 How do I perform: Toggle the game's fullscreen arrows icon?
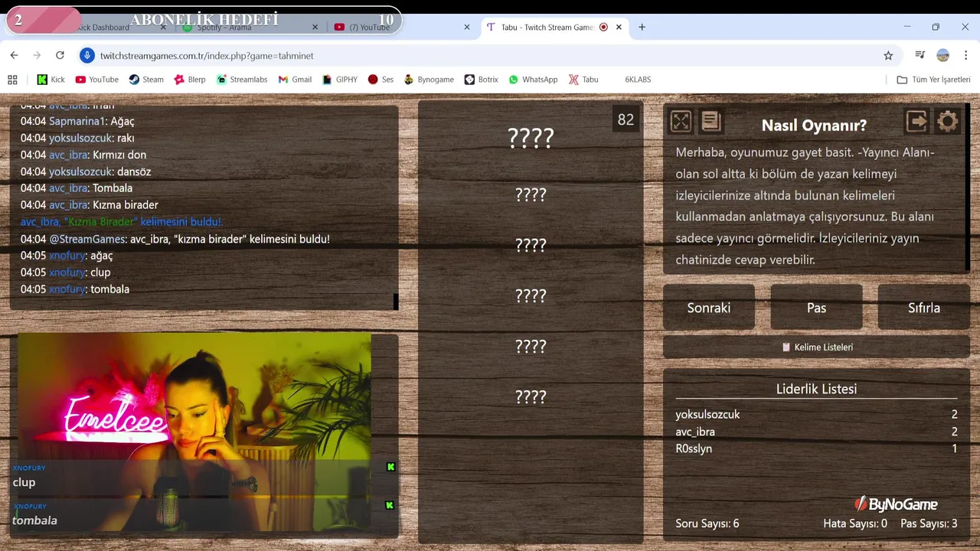click(681, 122)
